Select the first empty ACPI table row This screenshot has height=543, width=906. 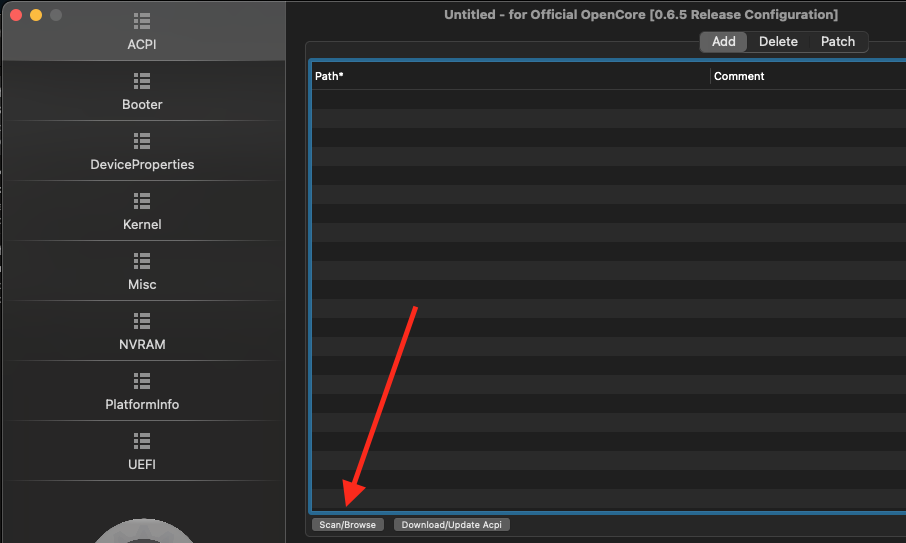pos(608,99)
